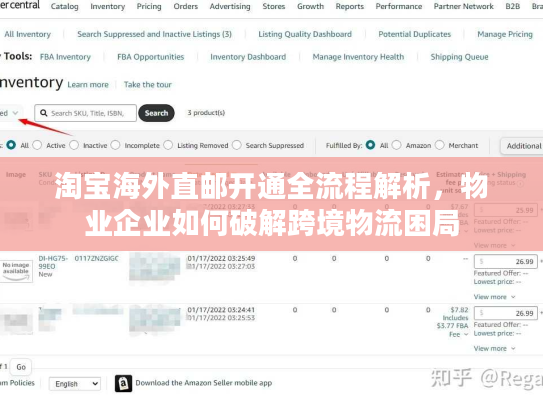Expand the '$3.77 FBA Fee' chevron
This screenshot has height=408, width=543.
(x=466, y=334)
